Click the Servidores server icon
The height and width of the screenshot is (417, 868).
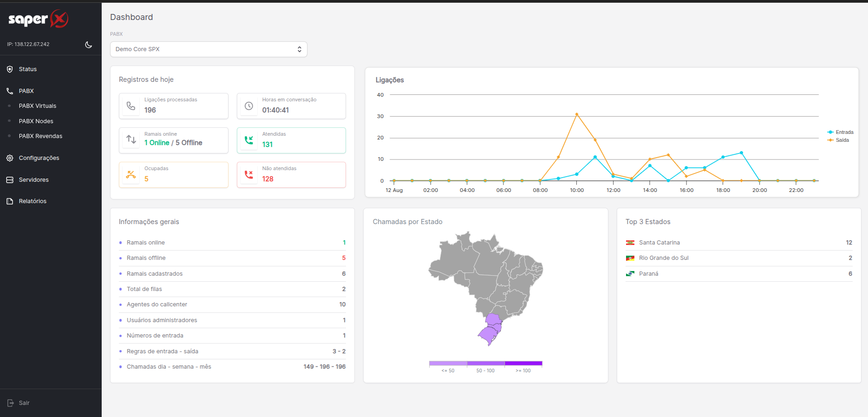(x=10, y=180)
